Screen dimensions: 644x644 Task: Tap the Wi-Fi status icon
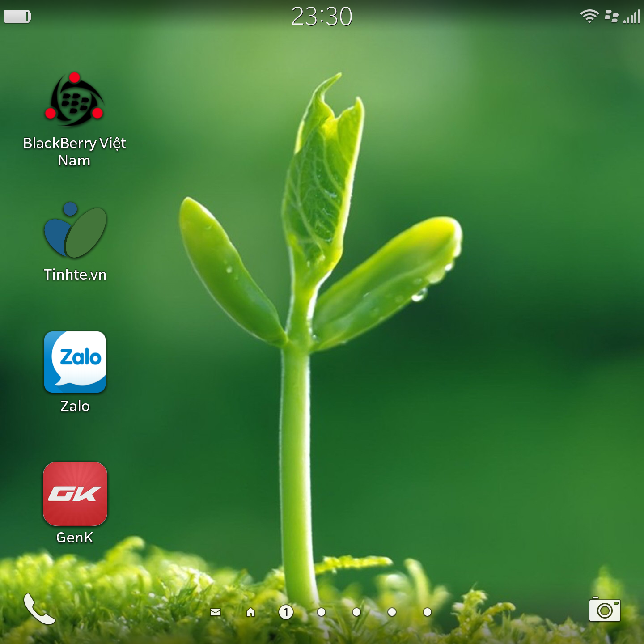(x=589, y=16)
